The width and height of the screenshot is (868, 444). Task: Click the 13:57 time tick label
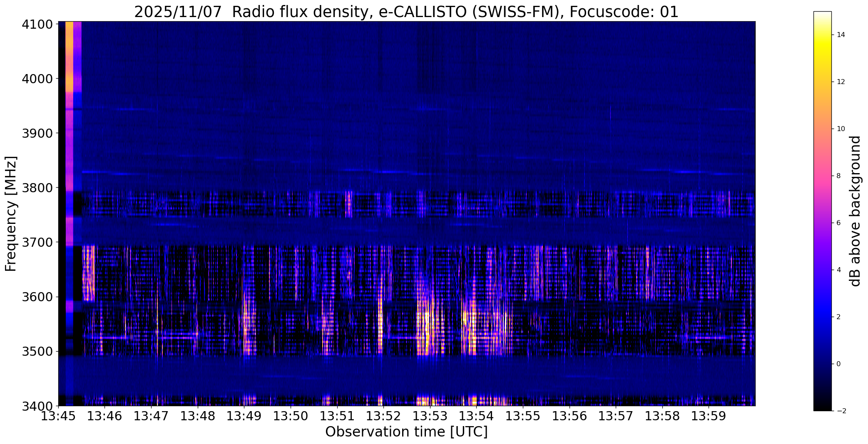point(616,416)
